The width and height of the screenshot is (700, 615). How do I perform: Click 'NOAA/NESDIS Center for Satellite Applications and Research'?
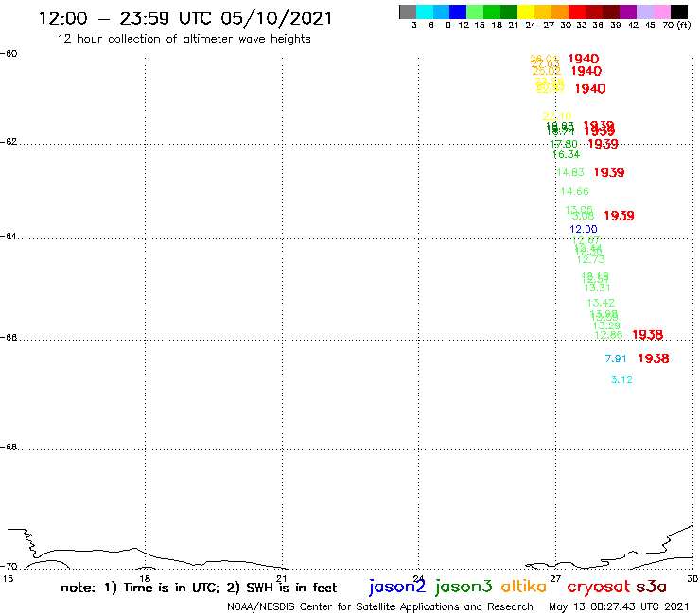(380, 607)
